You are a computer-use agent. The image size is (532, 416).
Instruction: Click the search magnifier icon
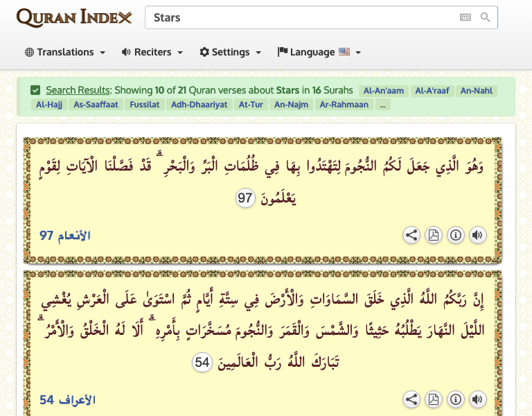click(486, 17)
